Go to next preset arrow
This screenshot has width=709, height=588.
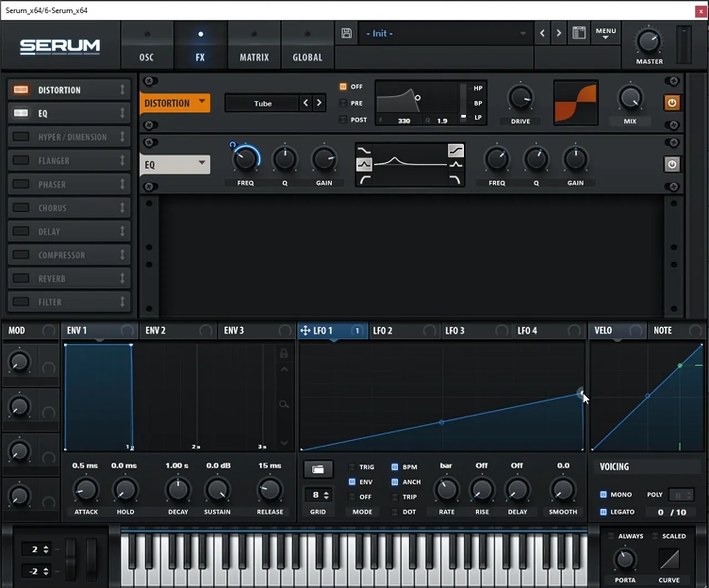[558, 33]
